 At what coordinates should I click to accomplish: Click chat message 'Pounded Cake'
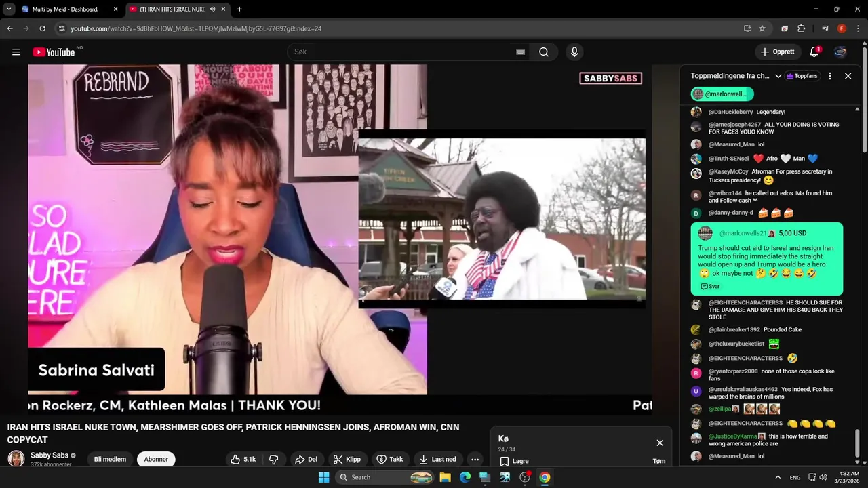coord(783,330)
